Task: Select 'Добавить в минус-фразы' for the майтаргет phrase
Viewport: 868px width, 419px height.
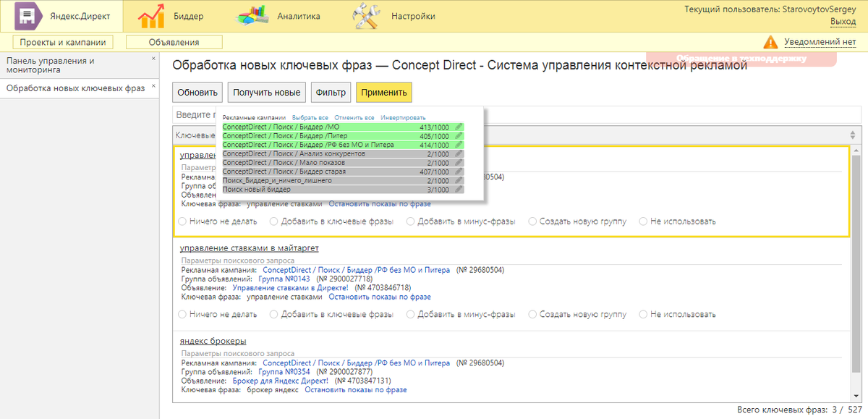Action: [410, 314]
